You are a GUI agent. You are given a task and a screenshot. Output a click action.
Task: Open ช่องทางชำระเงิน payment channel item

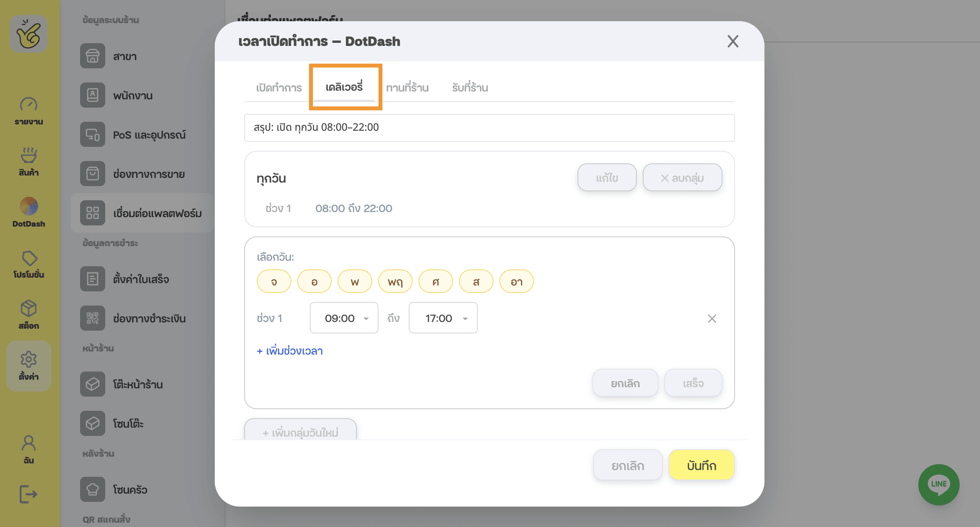click(142, 318)
